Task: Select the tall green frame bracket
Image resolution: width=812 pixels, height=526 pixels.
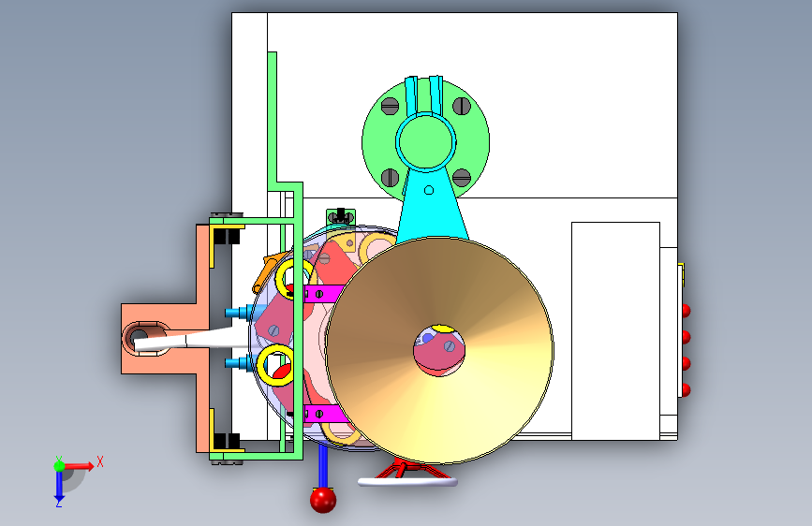Action: pos(298,321)
